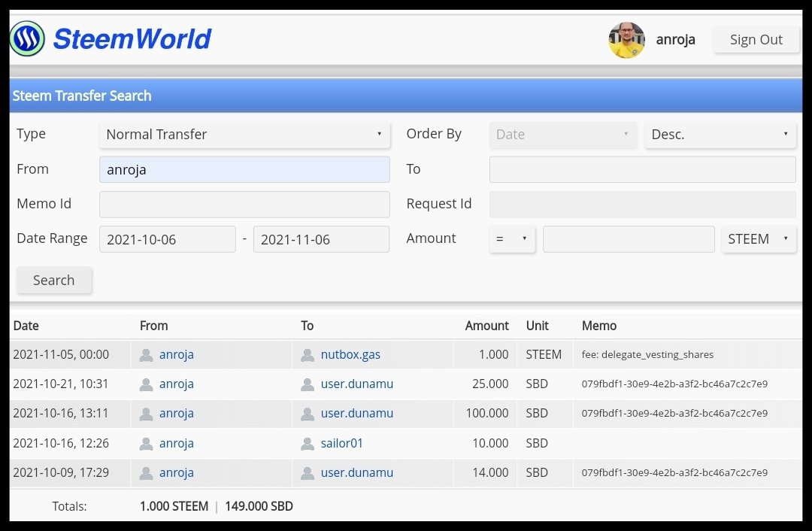Click the Request Id input field
Viewport: 812px width, 531px height.
point(643,204)
